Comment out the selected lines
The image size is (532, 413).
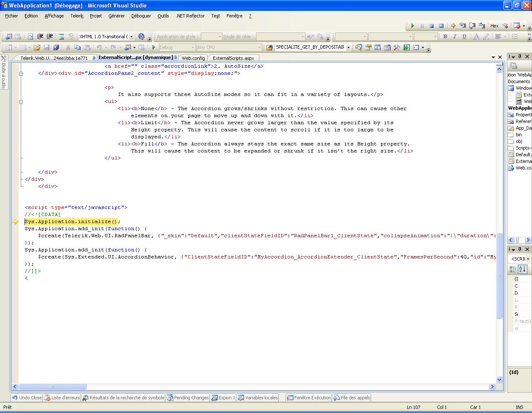pyautogui.click(x=61, y=37)
